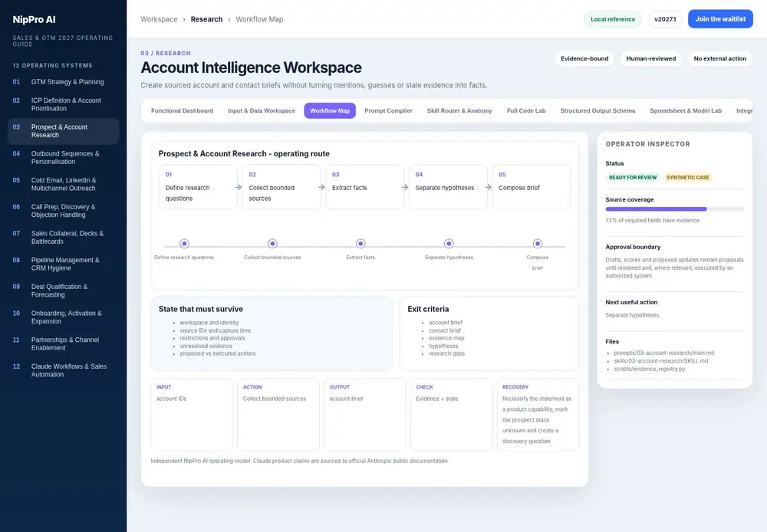Open skills/03-account-research/SKILL.md file
767x532 pixels.
point(661,361)
